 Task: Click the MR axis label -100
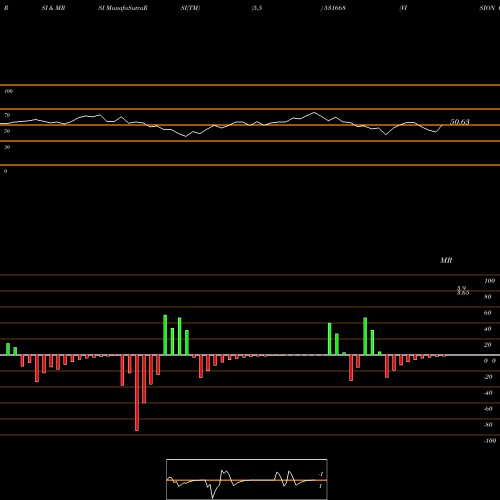coord(490,441)
